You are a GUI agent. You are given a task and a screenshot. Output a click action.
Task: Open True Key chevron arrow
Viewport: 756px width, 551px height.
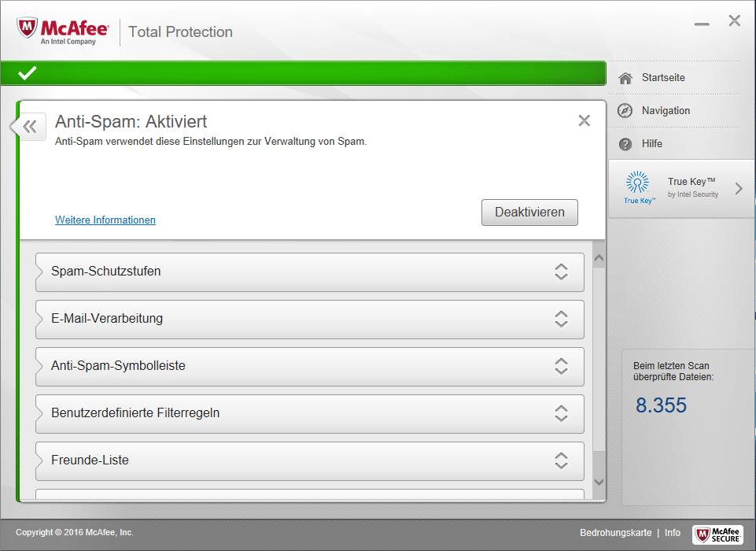(739, 188)
